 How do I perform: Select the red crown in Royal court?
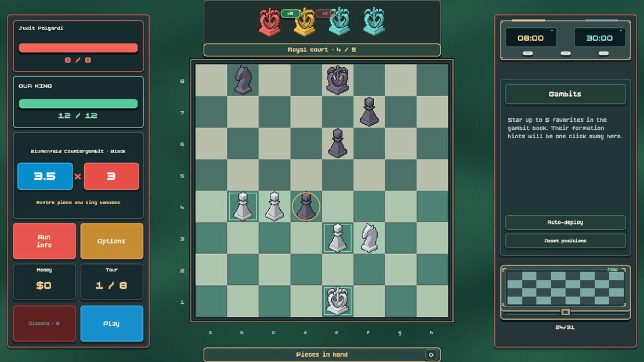click(269, 21)
